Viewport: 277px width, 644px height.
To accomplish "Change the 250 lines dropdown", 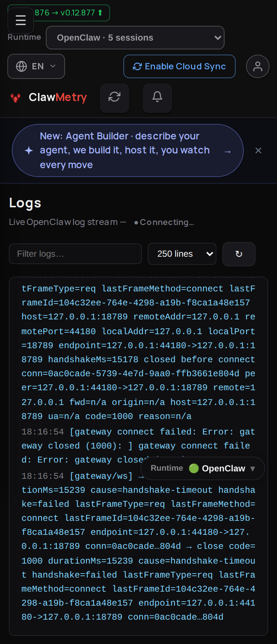I will click(182, 254).
